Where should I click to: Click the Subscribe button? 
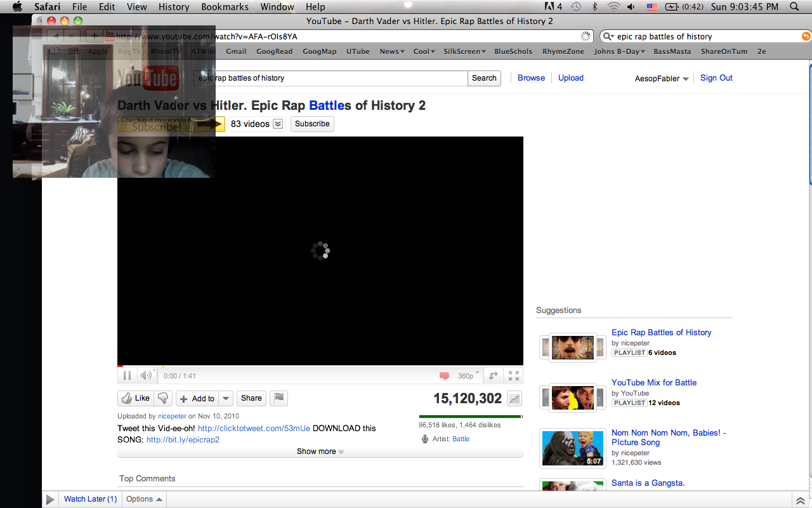click(312, 124)
